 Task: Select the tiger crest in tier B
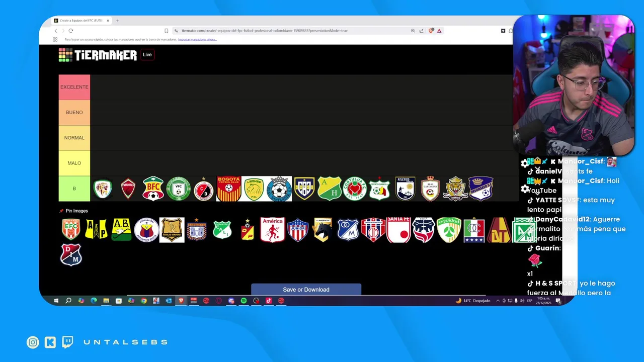pos(455,189)
